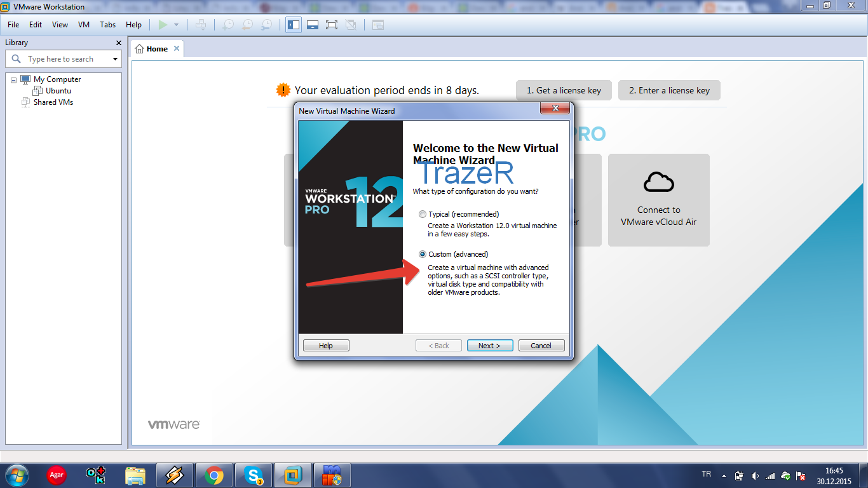Click the Connect to VMware vCloud Air tile
This screenshot has width=868, height=488.
(x=659, y=200)
